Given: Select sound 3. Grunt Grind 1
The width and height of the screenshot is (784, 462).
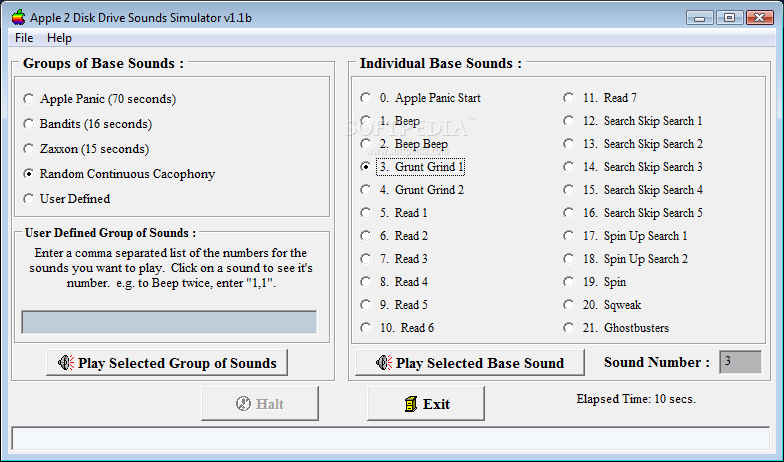Looking at the screenshot, I should tap(412, 167).
